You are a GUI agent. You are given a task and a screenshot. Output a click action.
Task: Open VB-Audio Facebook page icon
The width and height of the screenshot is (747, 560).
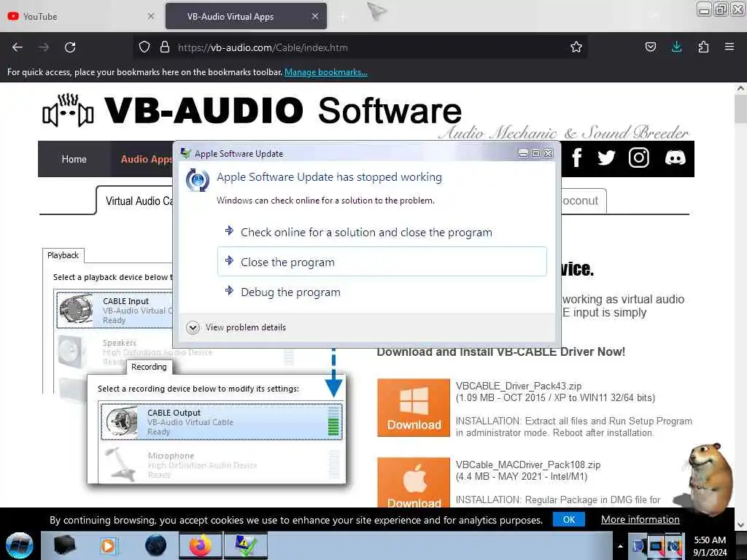point(577,157)
